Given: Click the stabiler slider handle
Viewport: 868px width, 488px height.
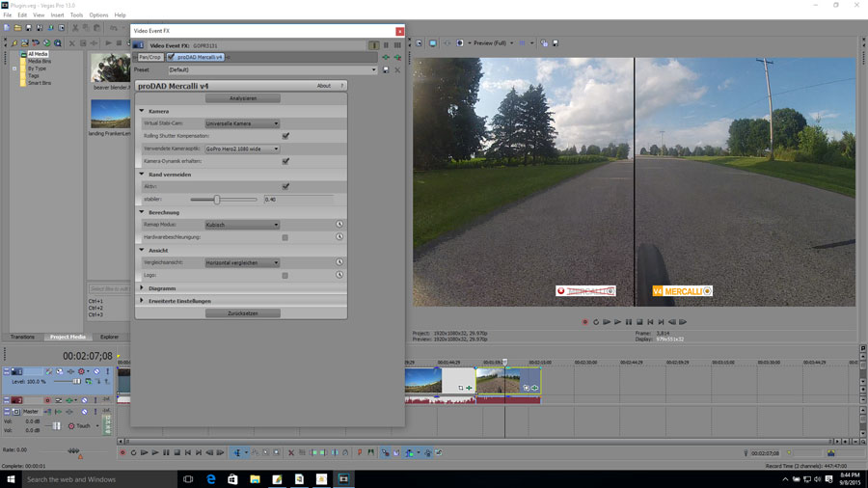Looking at the screenshot, I should pos(217,200).
